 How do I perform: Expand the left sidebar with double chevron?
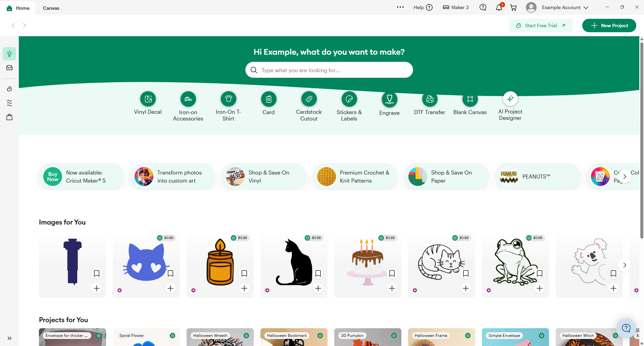click(9, 338)
